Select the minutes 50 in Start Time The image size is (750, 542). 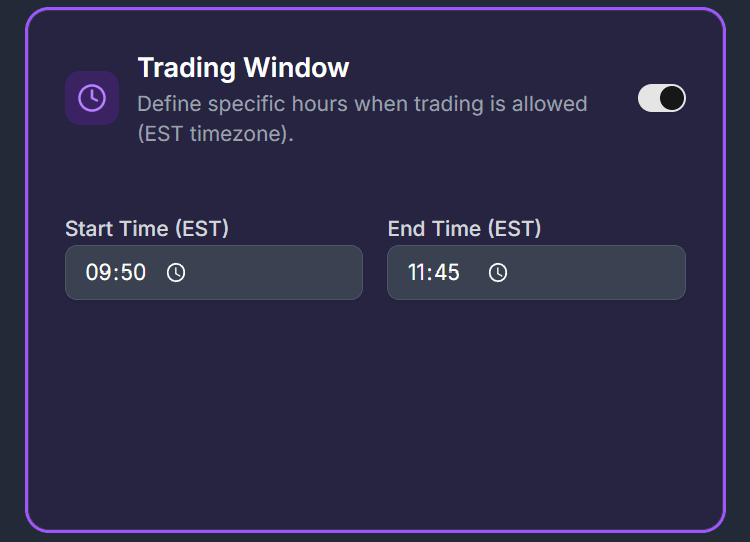pyautogui.click(x=134, y=272)
